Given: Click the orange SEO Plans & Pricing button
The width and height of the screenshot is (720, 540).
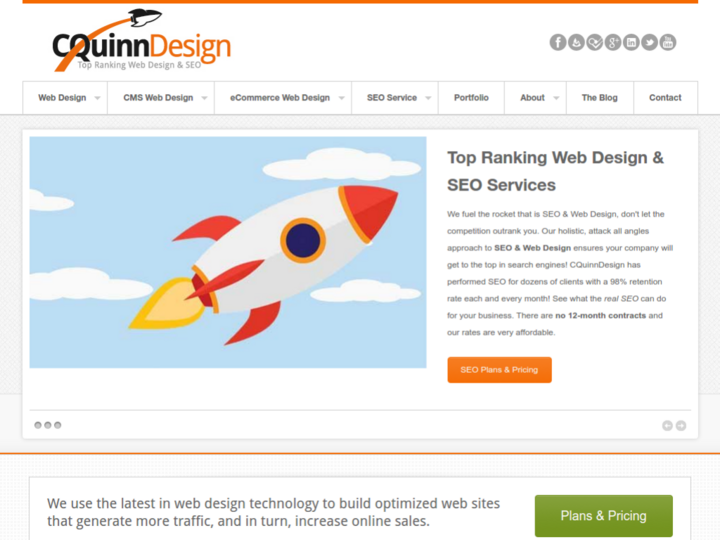Looking at the screenshot, I should pyautogui.click(x=500, y=370).
